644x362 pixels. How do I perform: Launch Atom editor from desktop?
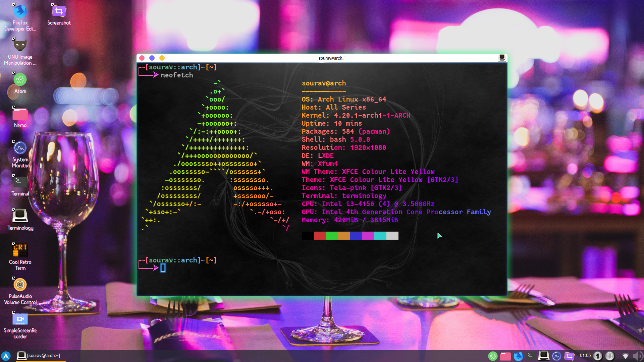click(20, 80)
